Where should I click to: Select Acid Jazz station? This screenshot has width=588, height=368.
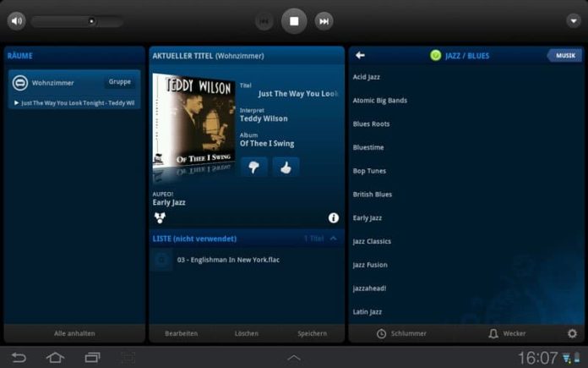click(466, 77)
